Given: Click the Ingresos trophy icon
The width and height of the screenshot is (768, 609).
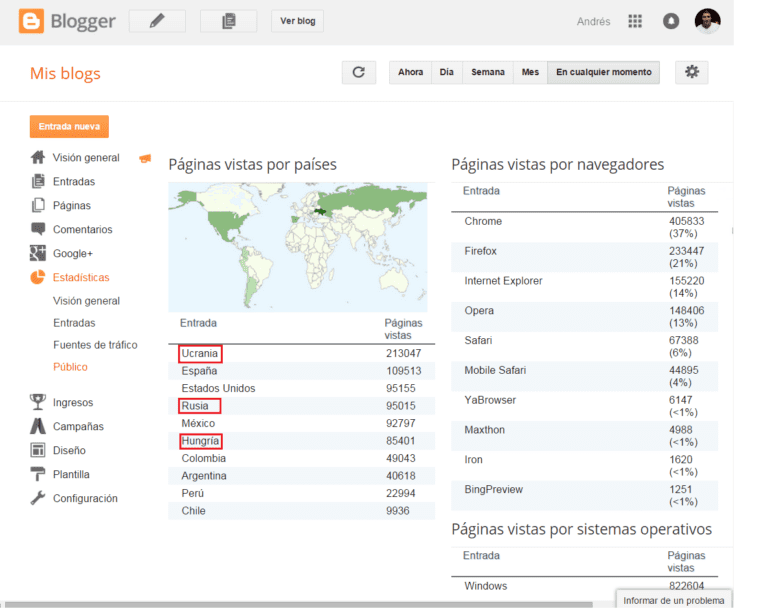Looking at the screenshot, I should [38, 402].
